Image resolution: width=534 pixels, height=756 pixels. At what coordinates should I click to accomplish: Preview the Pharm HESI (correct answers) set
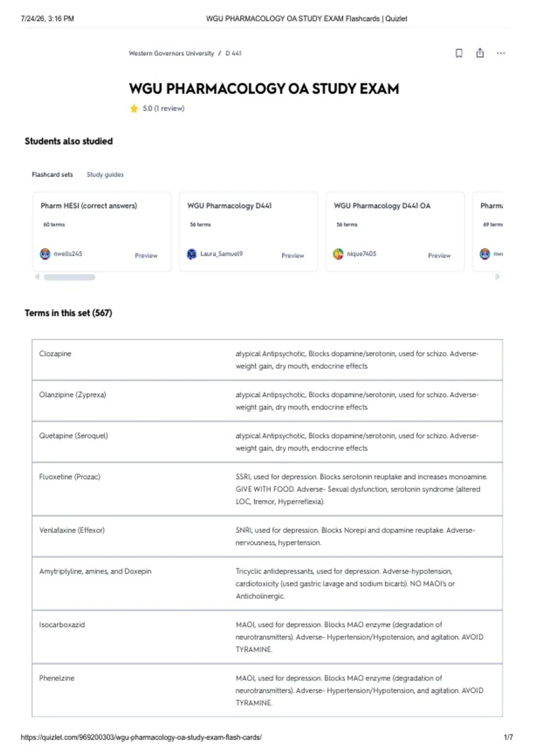point(146,256)
